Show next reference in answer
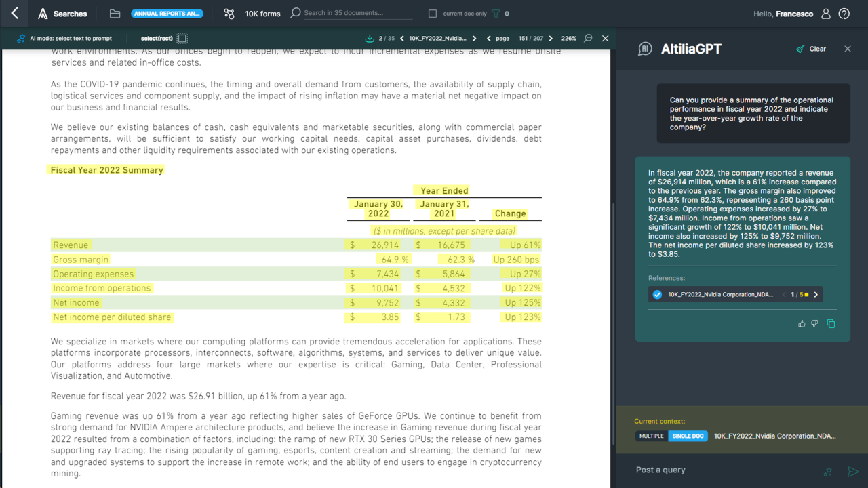 point(816,295)
